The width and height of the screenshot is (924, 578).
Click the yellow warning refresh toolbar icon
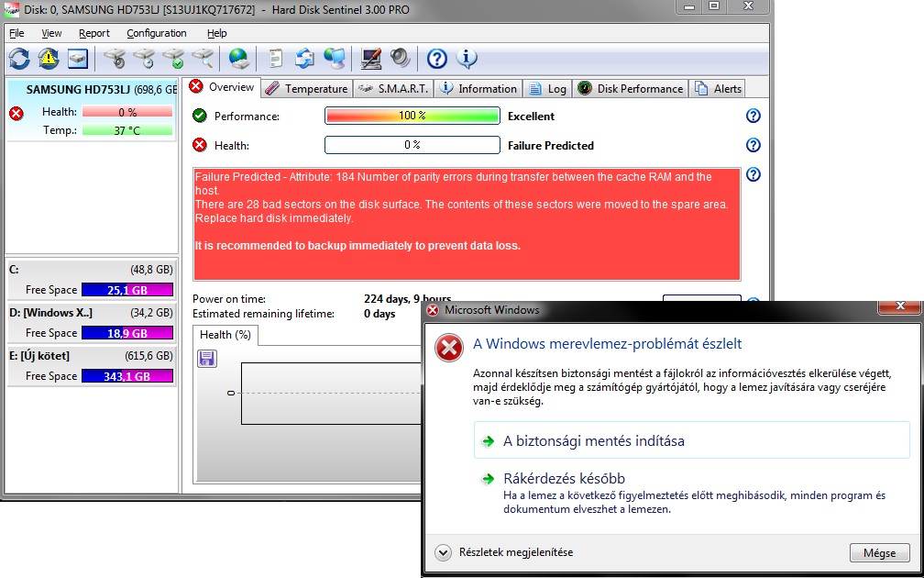[49, 59]
